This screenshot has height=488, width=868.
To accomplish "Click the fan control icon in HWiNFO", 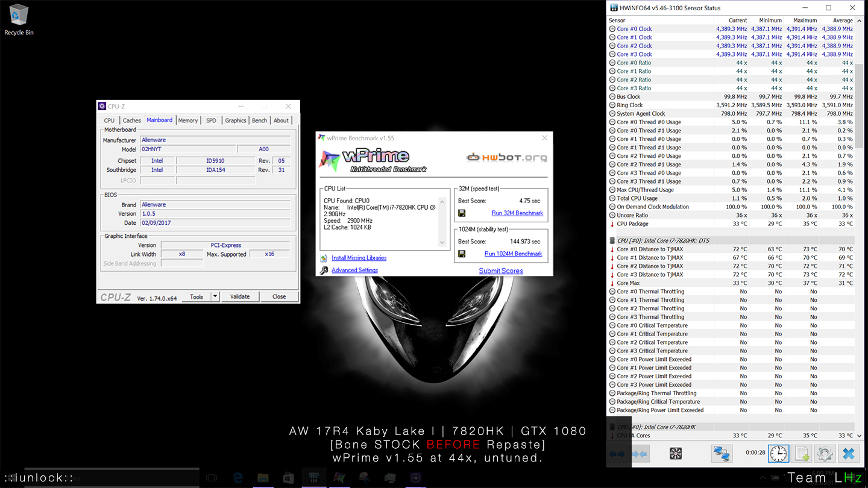I will pos(676,454).
